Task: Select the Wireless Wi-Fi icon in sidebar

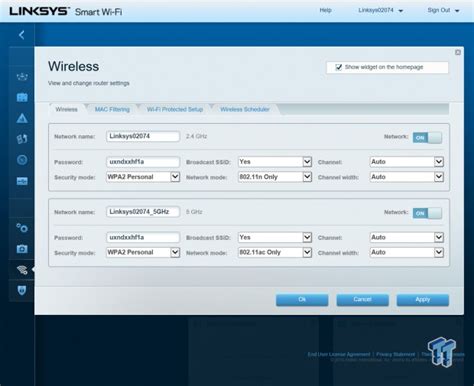Action: pos(22,269)
